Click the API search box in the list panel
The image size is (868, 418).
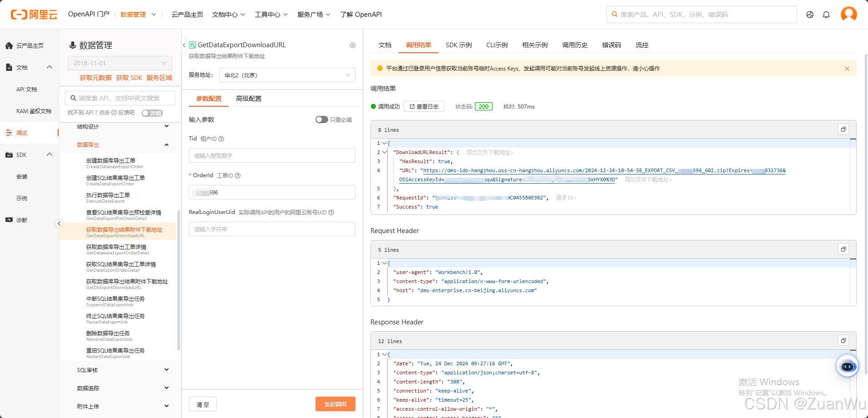(x=120, y=98)
